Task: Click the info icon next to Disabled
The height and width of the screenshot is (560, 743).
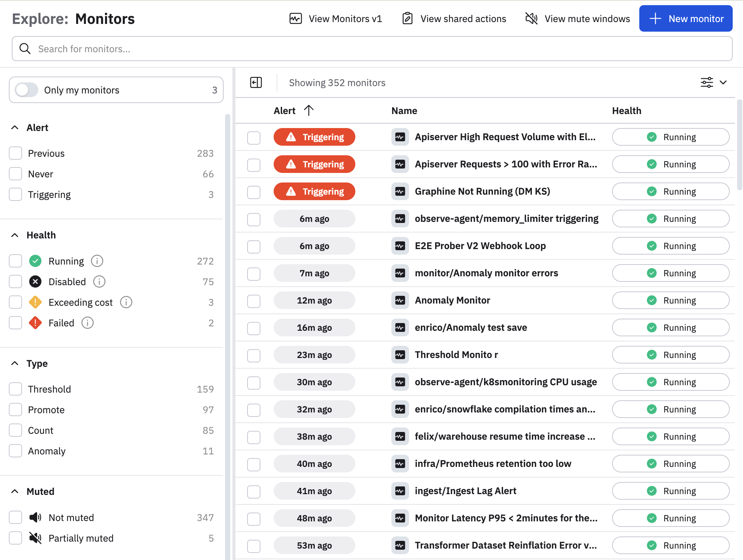Action: [x=99, y=281]
